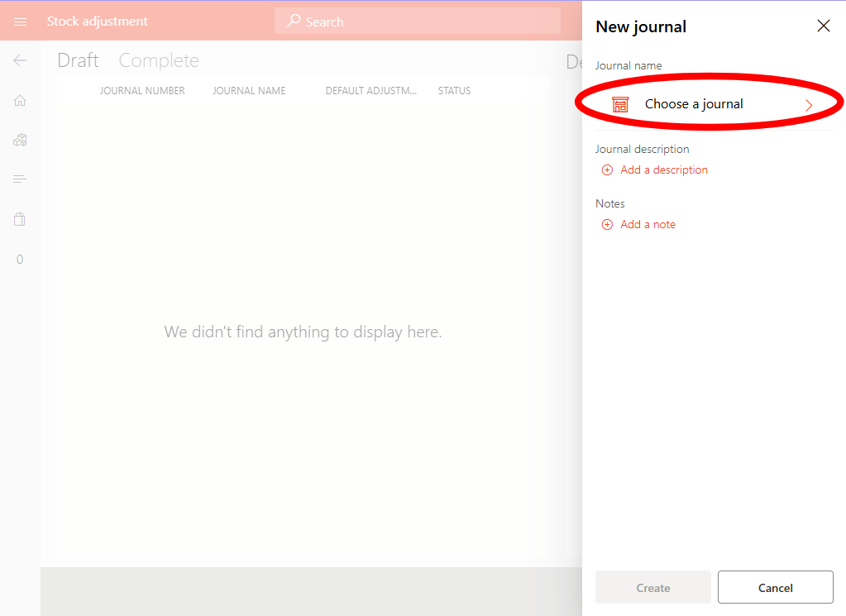Open the Choose a journal selector

pos(695,104)
